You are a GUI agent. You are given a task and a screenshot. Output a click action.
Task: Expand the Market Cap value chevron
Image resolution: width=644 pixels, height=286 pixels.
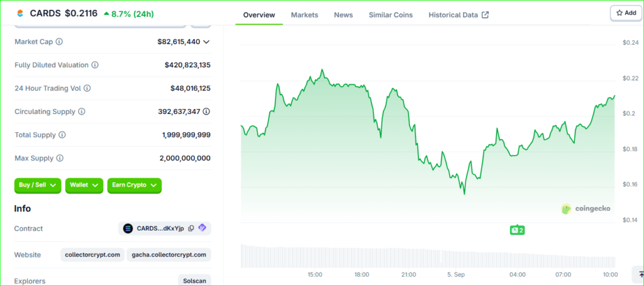coord(206,42)
